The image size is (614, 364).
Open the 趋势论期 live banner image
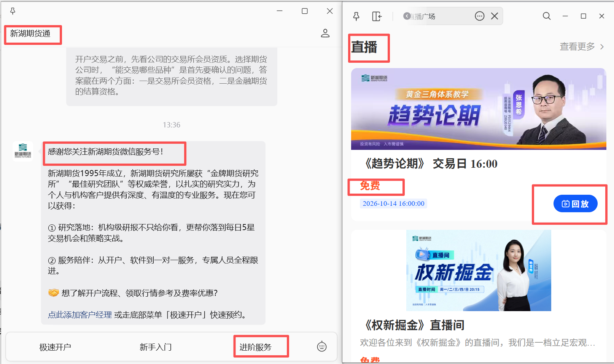click(x=479, y=109)
